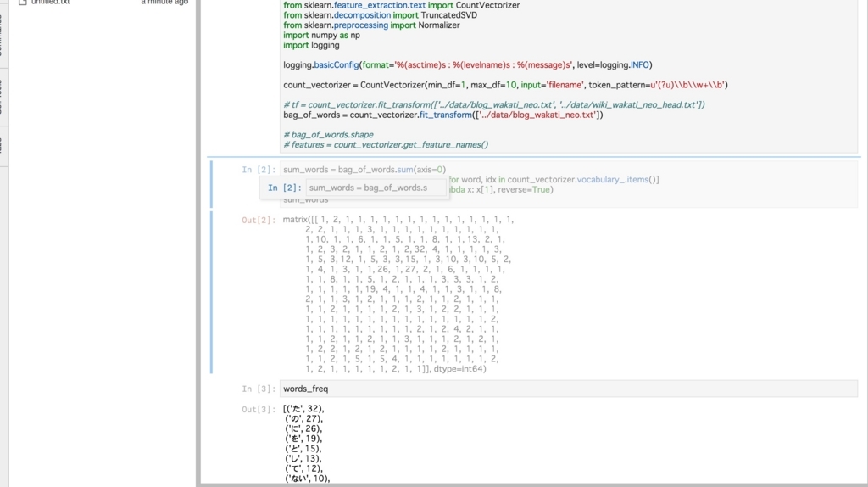Click the count_vectorizer = CountVectorizer line
The height and width of the screenshot is (487, 868).
click(505, 86)
